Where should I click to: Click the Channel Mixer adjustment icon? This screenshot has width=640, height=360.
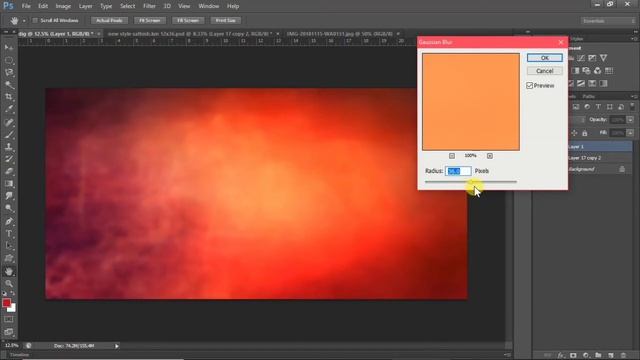tap(598, 71)
